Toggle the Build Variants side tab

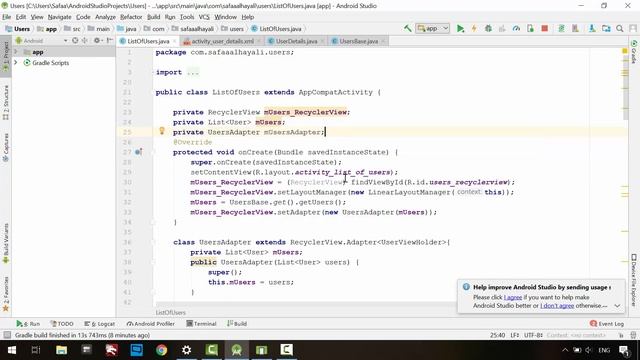(6, 243)
